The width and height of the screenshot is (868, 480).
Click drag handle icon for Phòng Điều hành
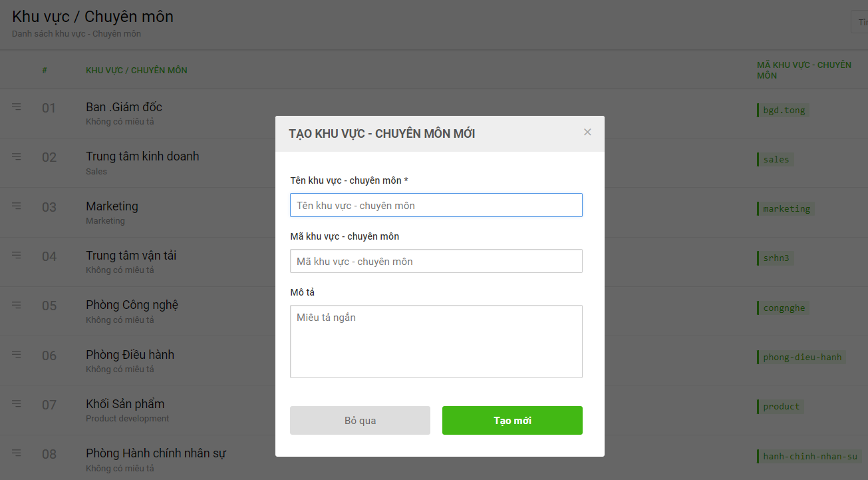(x=17, y=354)
